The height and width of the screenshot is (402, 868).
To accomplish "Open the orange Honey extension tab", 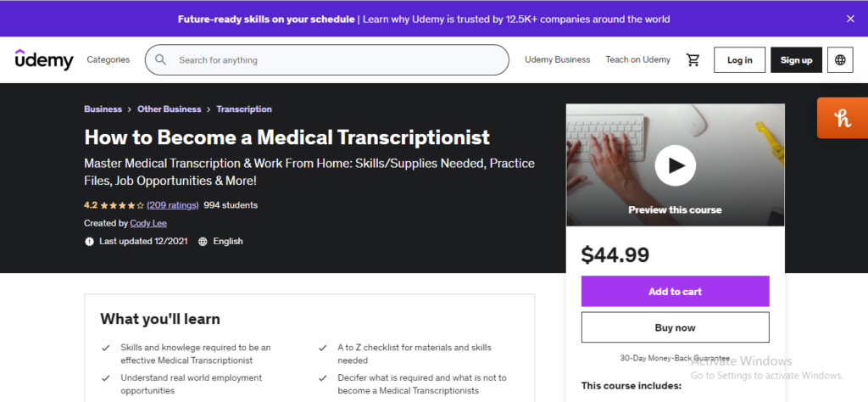I will 843,118.
